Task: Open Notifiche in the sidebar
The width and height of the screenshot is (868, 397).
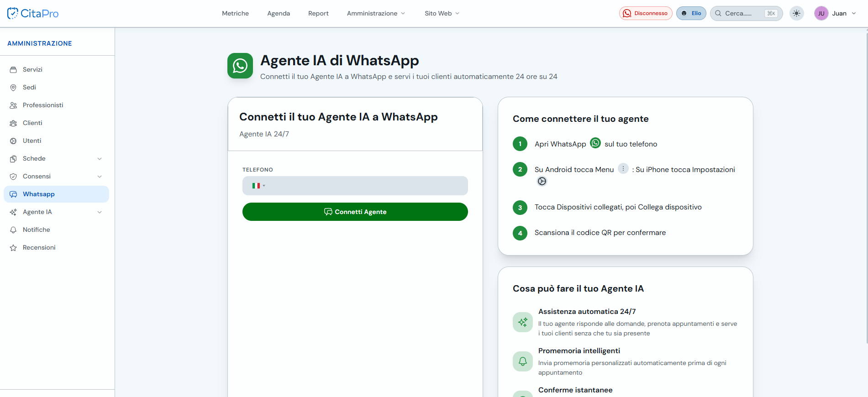Action: pyautogui.click(x=56, y=230)
